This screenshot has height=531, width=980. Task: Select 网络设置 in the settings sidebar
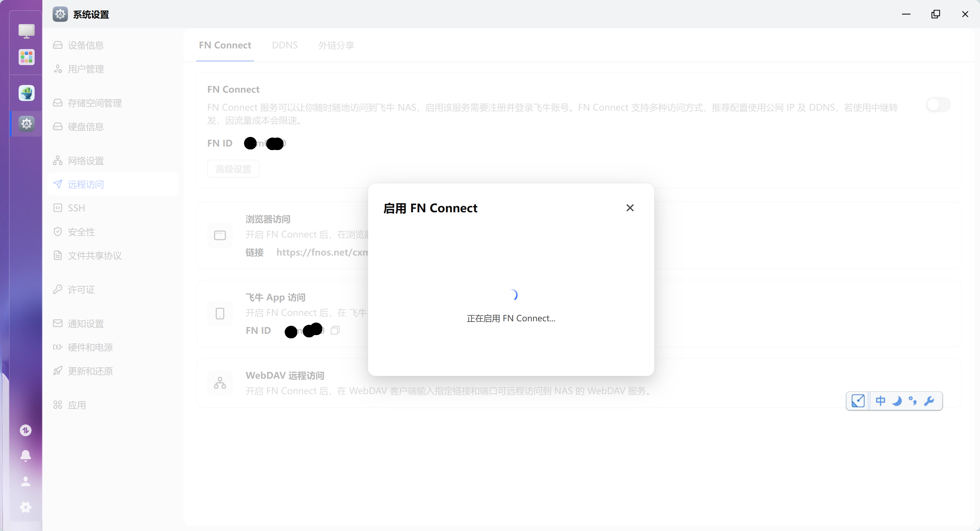click(x=86, y=161)
